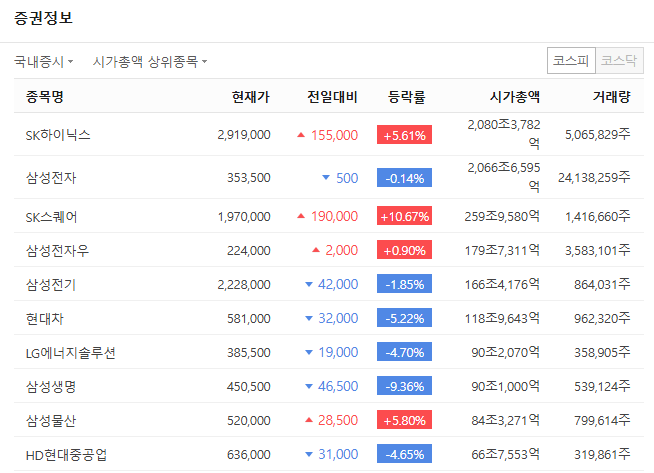The height and width of the screenshot is (473, 654).
Task: Click the +5.80% badge for 삼성물산
Action: point(404,420)
